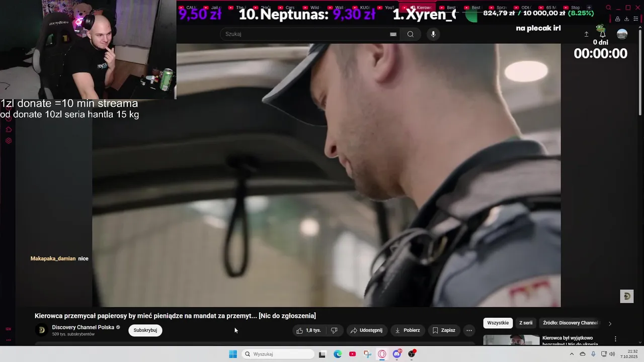Click the YouTube search magnifier button
This screenshot has height=362, width=644.
[411, 34]
